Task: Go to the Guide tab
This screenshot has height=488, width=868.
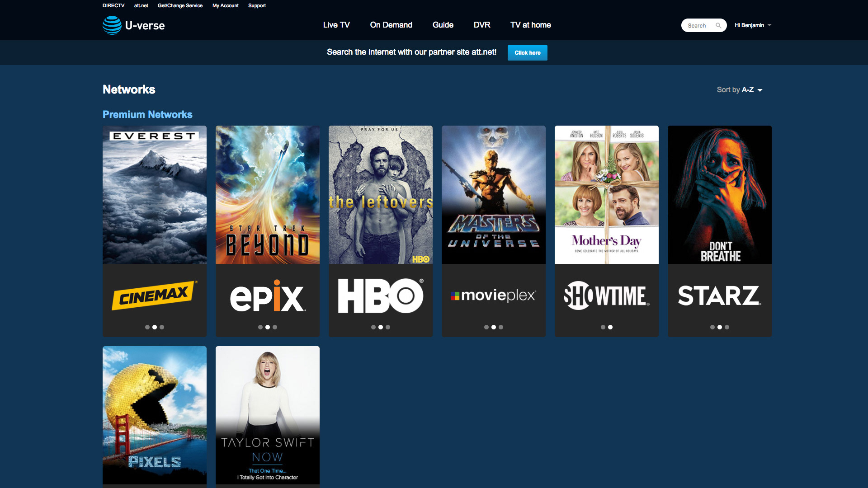Action: (x=443, y=25)
